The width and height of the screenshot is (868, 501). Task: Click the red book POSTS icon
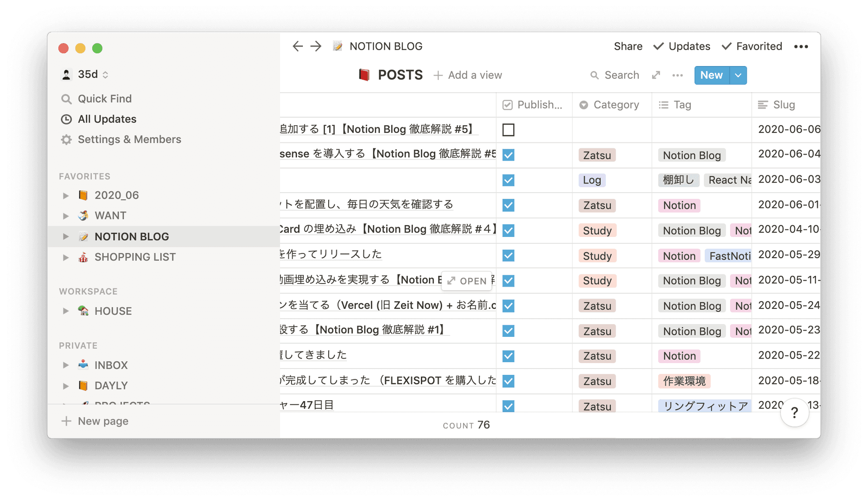[x=364, y=75]
